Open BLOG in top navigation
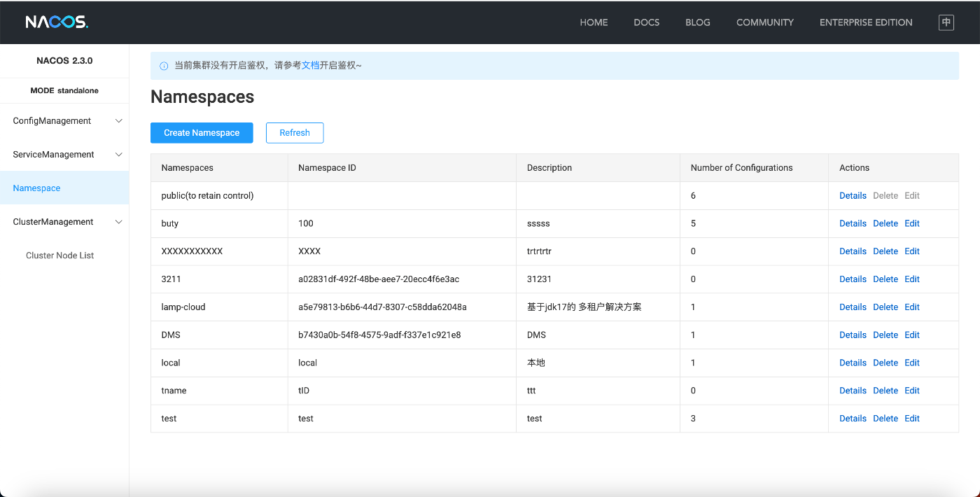This screenshot has width=980, height=497. pyautogui.click(x=698, y=22)
